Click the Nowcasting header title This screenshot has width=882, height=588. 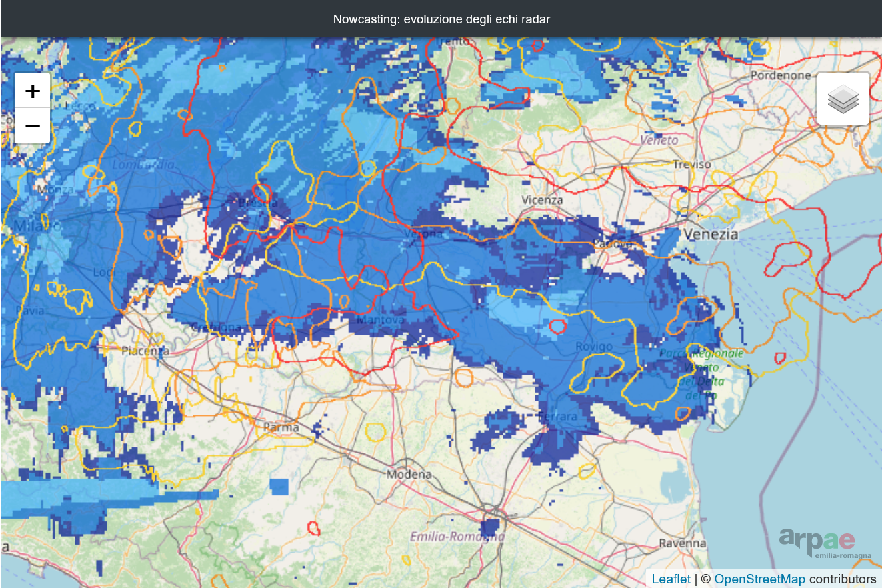coord(441,19)
